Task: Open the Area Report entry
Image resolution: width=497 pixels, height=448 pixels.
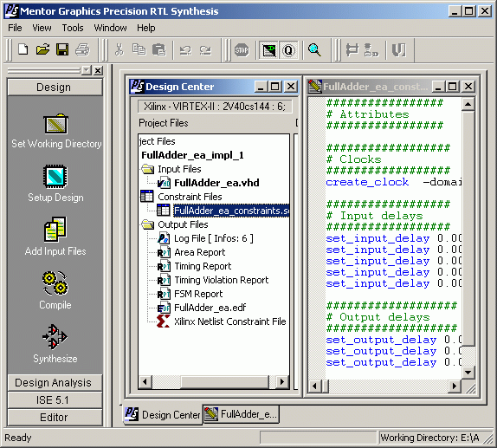Action: pos(200,252)
